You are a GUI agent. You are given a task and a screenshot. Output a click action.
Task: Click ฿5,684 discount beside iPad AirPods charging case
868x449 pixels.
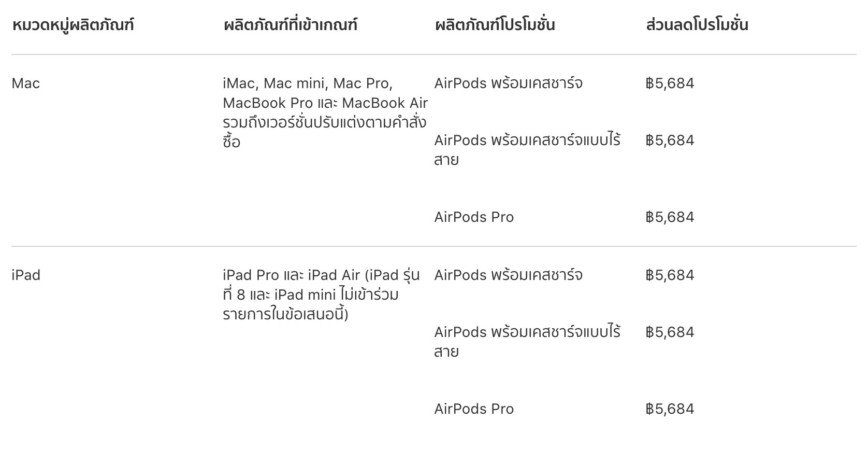tap(670, 275)
